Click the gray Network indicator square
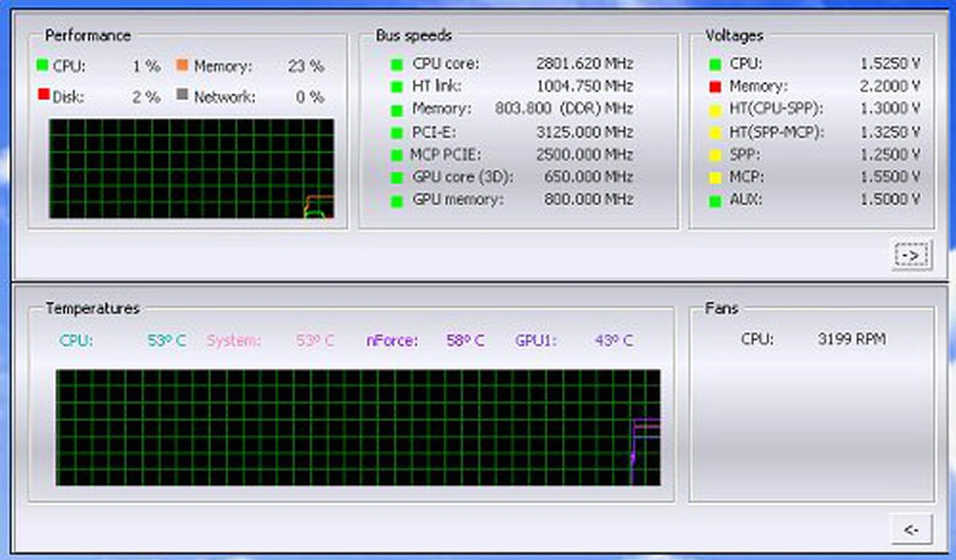Screen dimensions: 956x560 [183, 94]
